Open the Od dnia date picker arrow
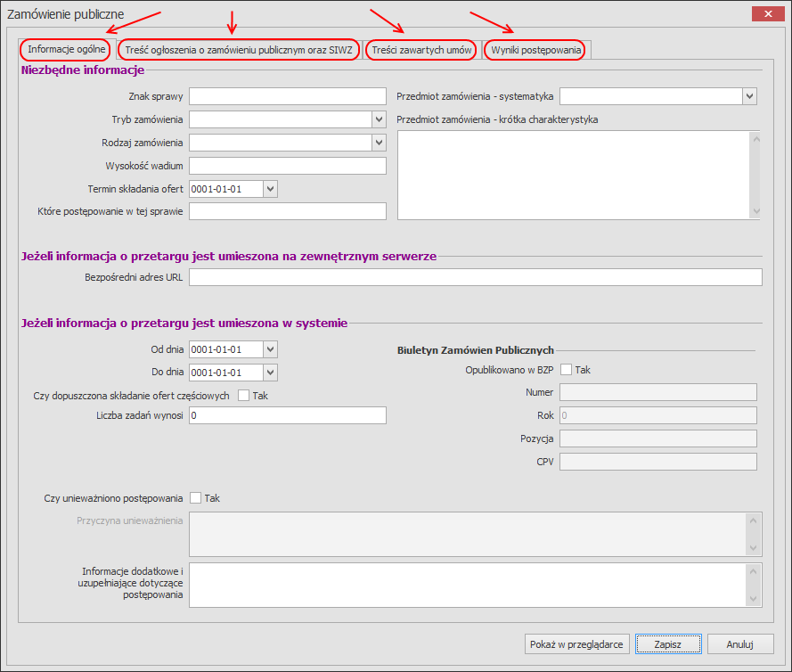This screenshot has width=792, height=672. [270, 349]
